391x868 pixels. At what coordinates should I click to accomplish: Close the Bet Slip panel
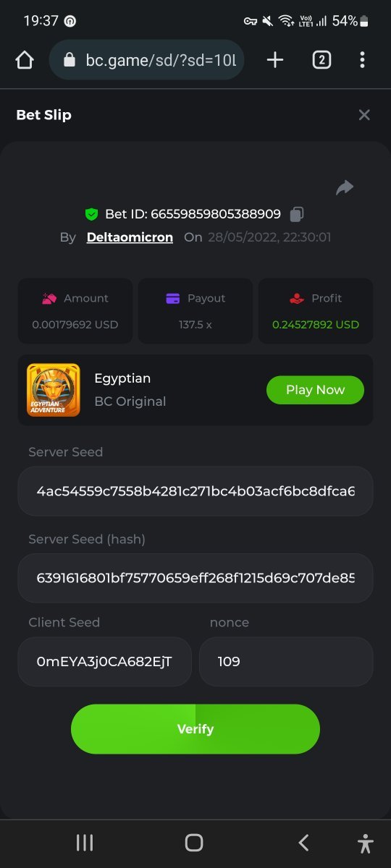(364, 115)
